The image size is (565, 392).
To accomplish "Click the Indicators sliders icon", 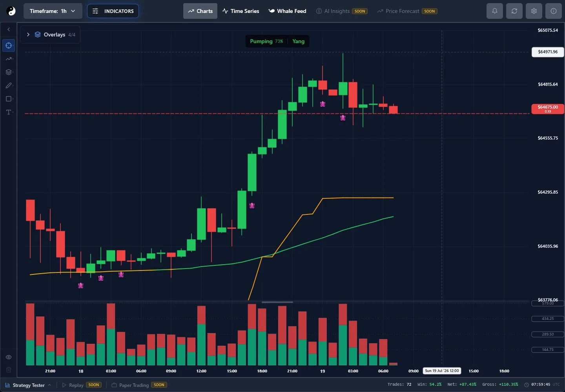I will [95, 11].
